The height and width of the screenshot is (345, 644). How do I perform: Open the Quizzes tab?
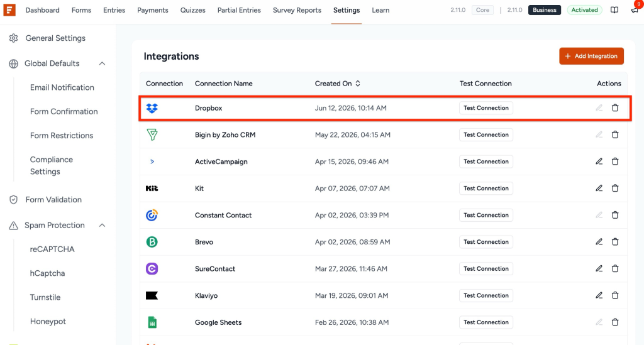pyautogui.click(x=192, y=10)
